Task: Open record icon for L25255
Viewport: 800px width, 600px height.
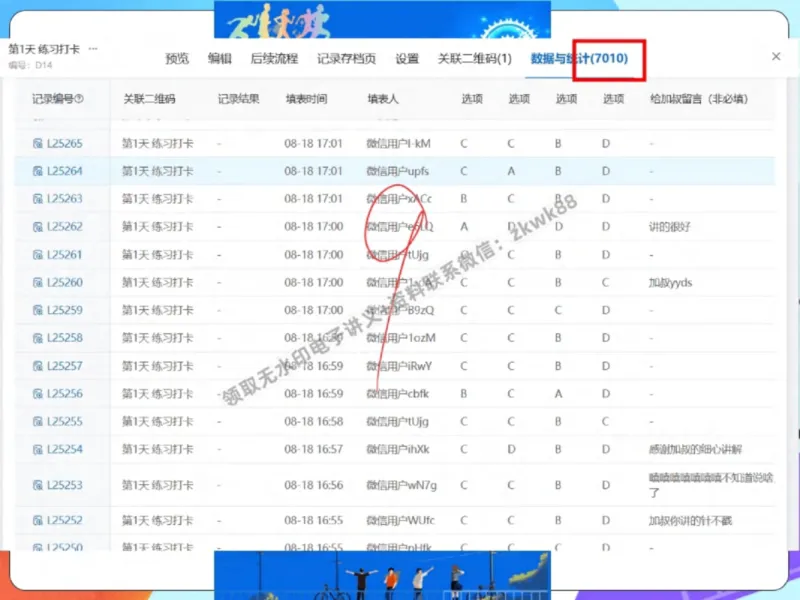Action: click(38, 421)
